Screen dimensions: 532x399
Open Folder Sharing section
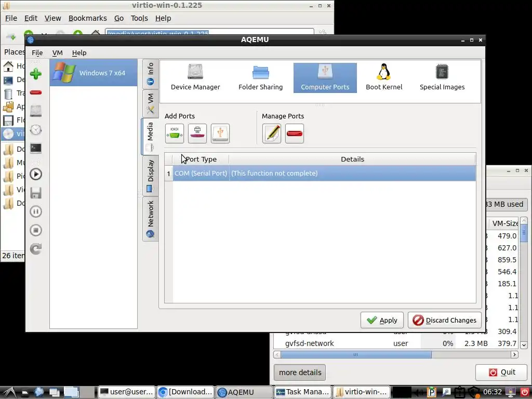pos(261,78)
